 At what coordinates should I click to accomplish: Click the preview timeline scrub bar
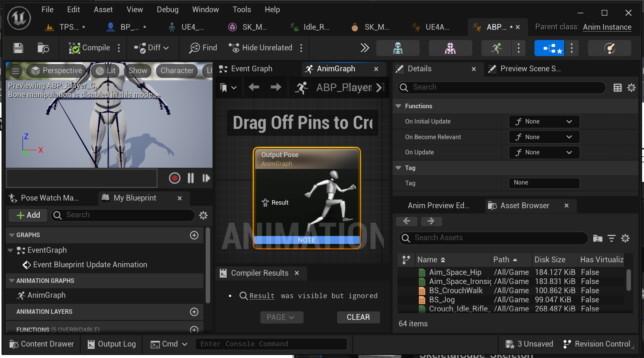[x=82, y=178]
